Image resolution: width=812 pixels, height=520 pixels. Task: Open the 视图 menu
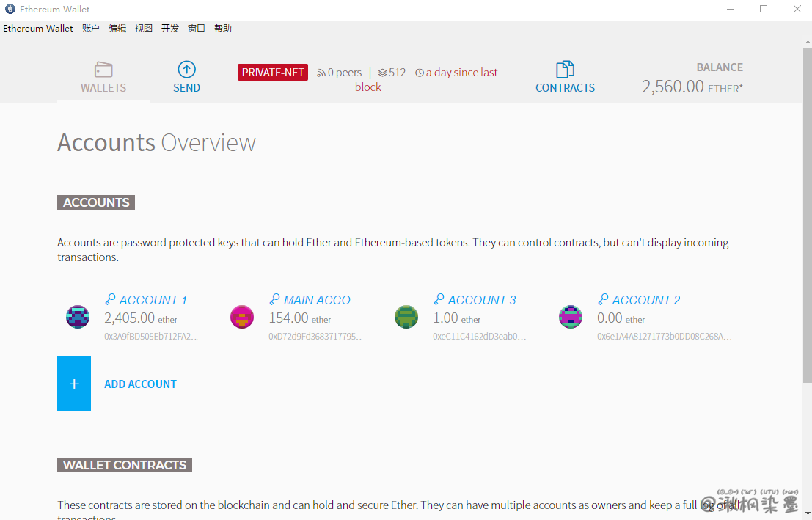click(144, 29)
